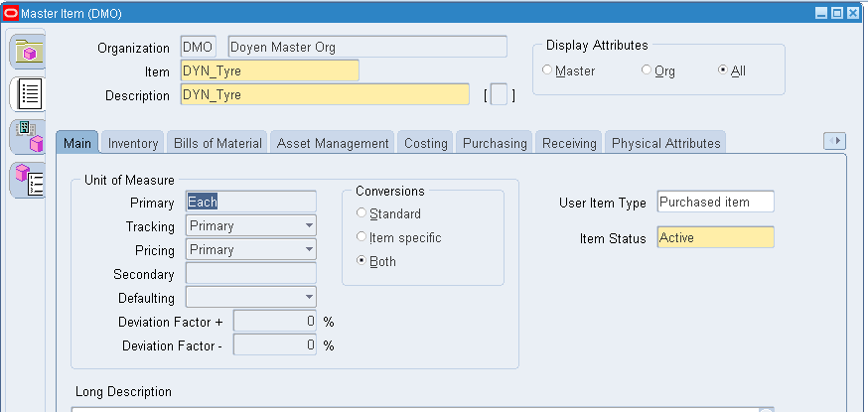
Task: Click the building with cube sidebar icon
Action: [29, 137]
